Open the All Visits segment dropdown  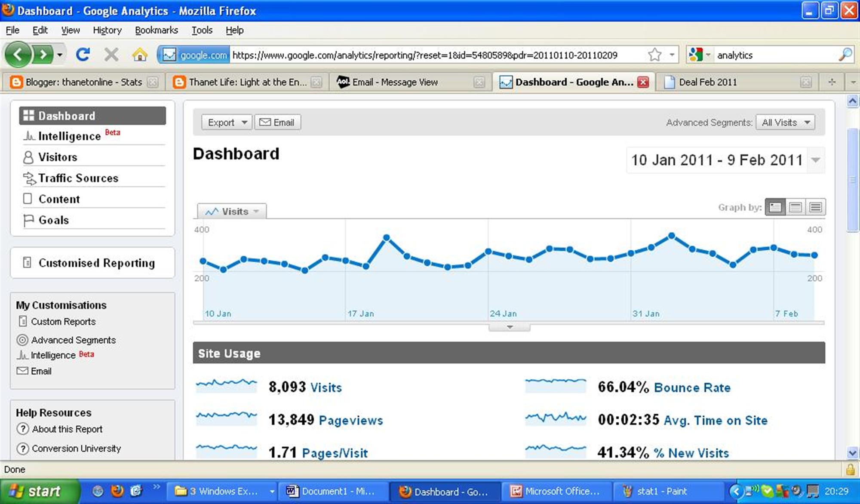(786, 123)
